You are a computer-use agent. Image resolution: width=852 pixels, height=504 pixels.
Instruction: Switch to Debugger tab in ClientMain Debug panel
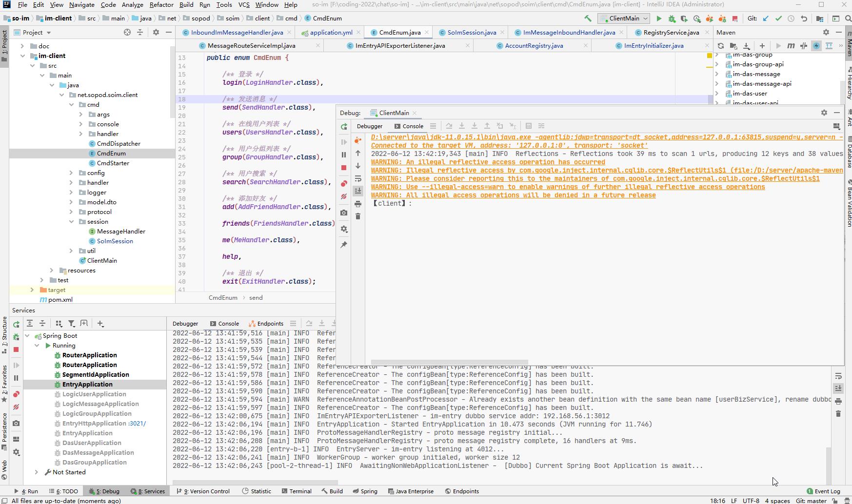point(370,126)
